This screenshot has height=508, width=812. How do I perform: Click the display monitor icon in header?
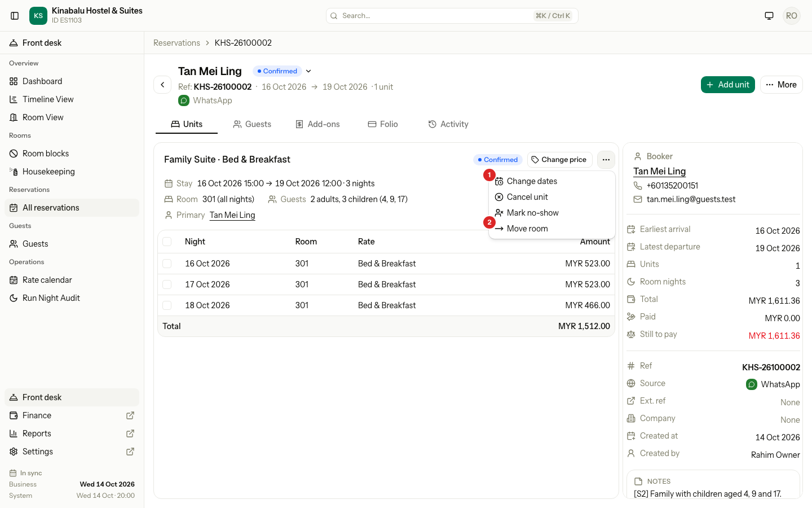point(769,16)
